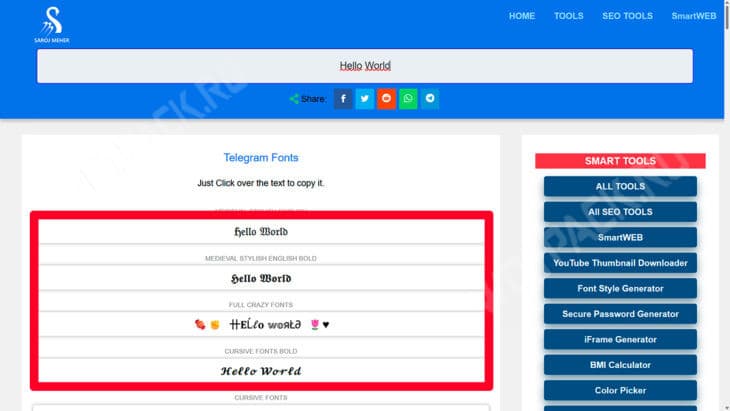The height and width of the screenshot is (411, 730).
Task: Open Secure Password Generator tool
Action: (x=620, y=314)
